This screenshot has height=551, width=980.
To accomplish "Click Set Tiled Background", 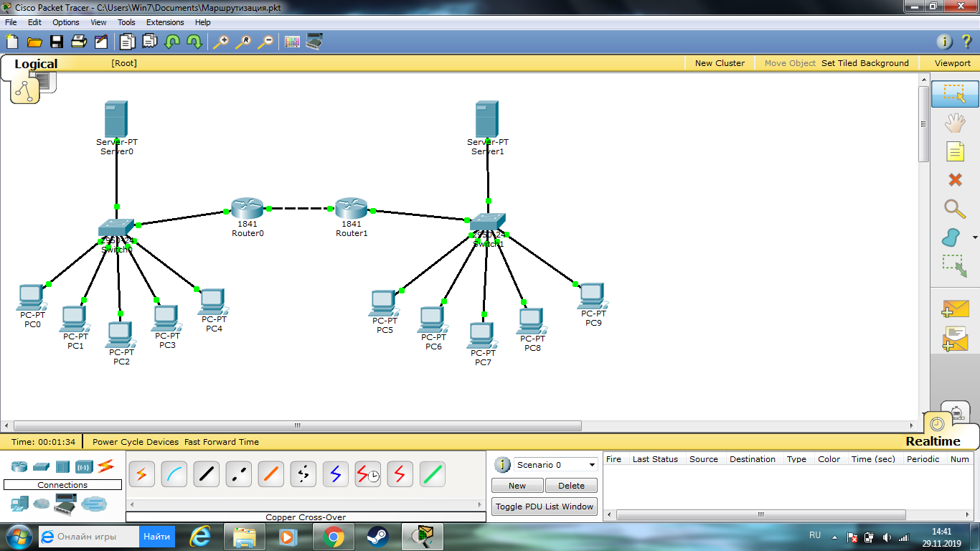I will (865, 63).
